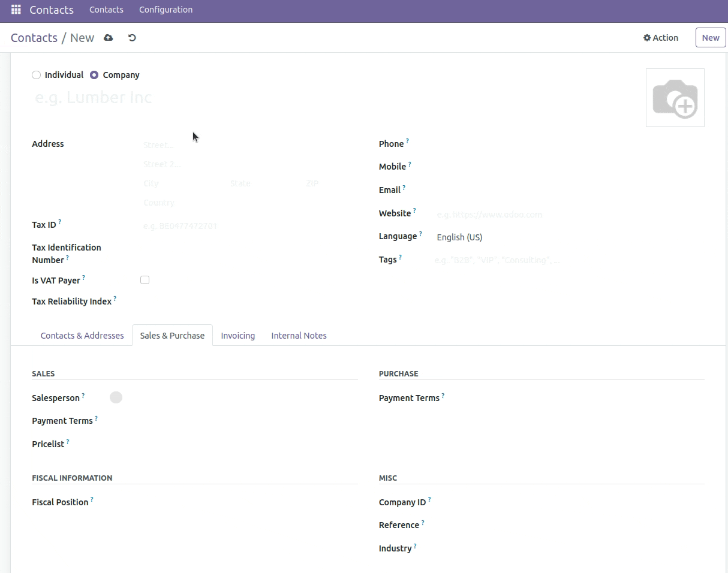
Task: Click help icon next to Phone
Action: tap(408, 141)
